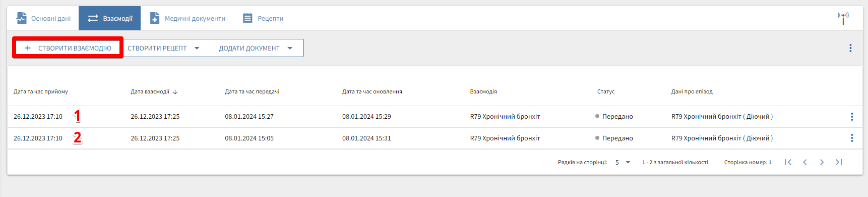Select the row transmitted 08.01.2024 15:05
This screenshot has width=868, height=197.
tap(435, 138)
